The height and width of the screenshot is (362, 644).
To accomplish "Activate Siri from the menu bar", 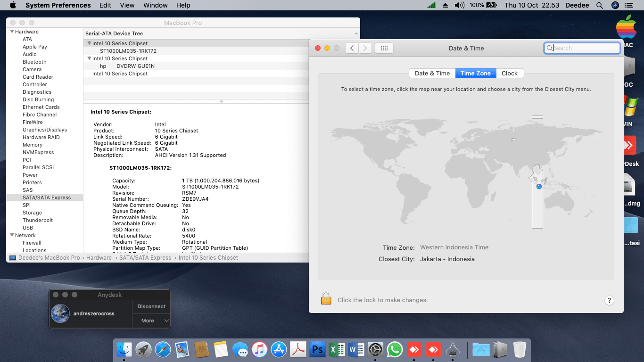I will point(615,5).
